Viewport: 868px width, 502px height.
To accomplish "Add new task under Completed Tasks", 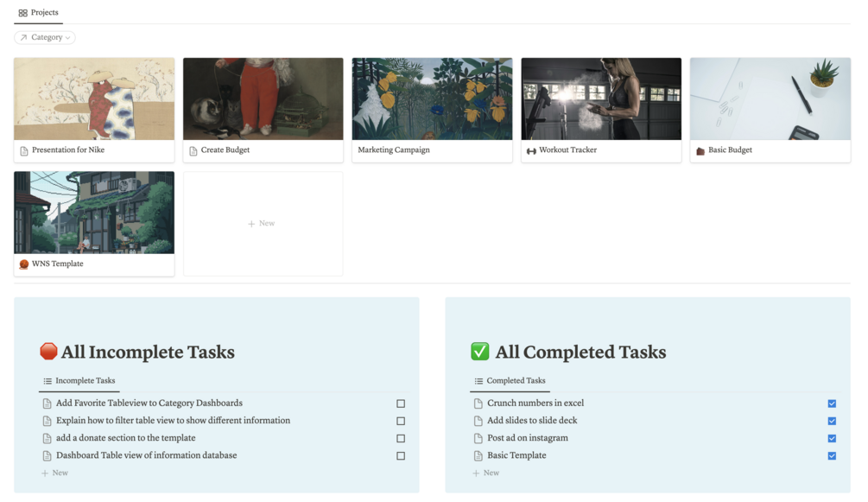I will tap(486, 473).
